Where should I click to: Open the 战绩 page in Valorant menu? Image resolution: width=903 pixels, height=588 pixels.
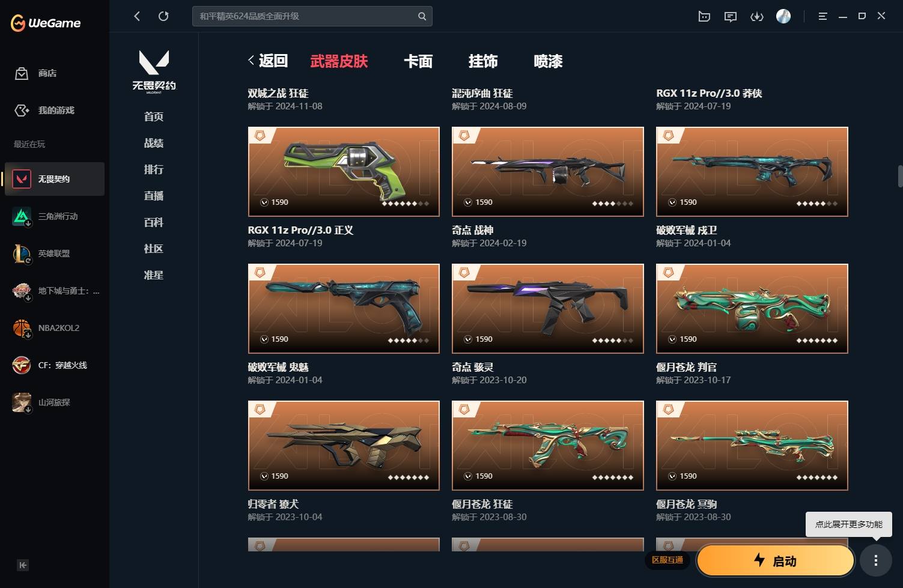(154, 143)
